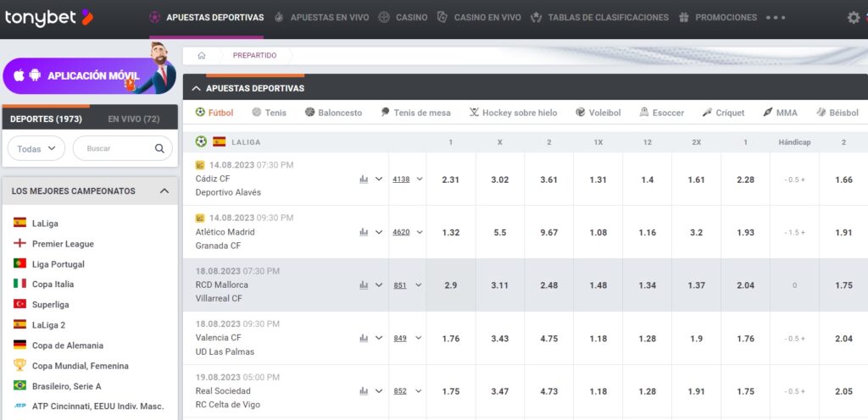
Task: Select the Voleibol sport tab
Action: 598,113
